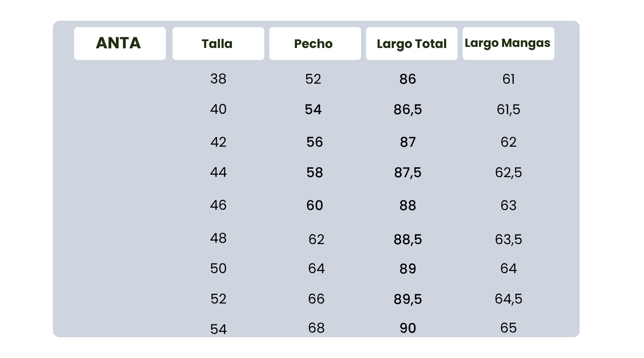Click Largo Total value 88,5
The height and width of the screenshot is (358, 644).
point(408,239)
